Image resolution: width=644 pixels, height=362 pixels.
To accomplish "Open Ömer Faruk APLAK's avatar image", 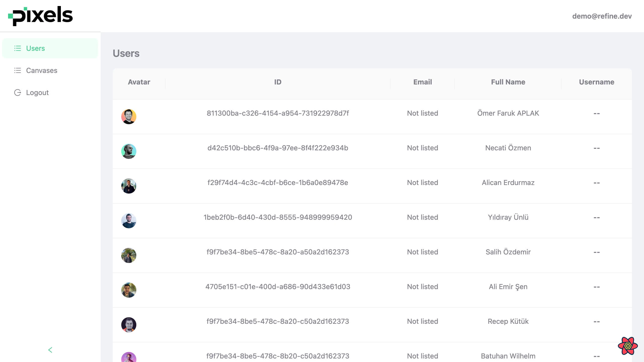I will (129, 116).
